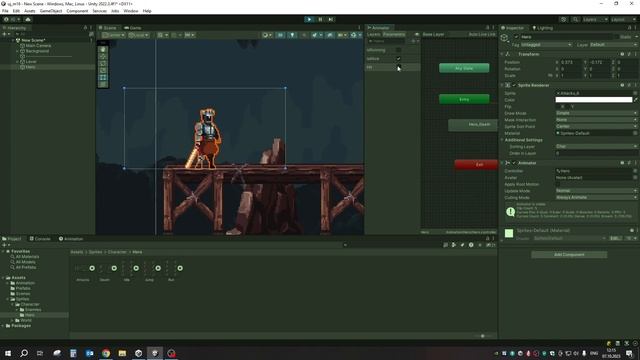
Task: Open the File menu
Action: [x=5, y=11]
